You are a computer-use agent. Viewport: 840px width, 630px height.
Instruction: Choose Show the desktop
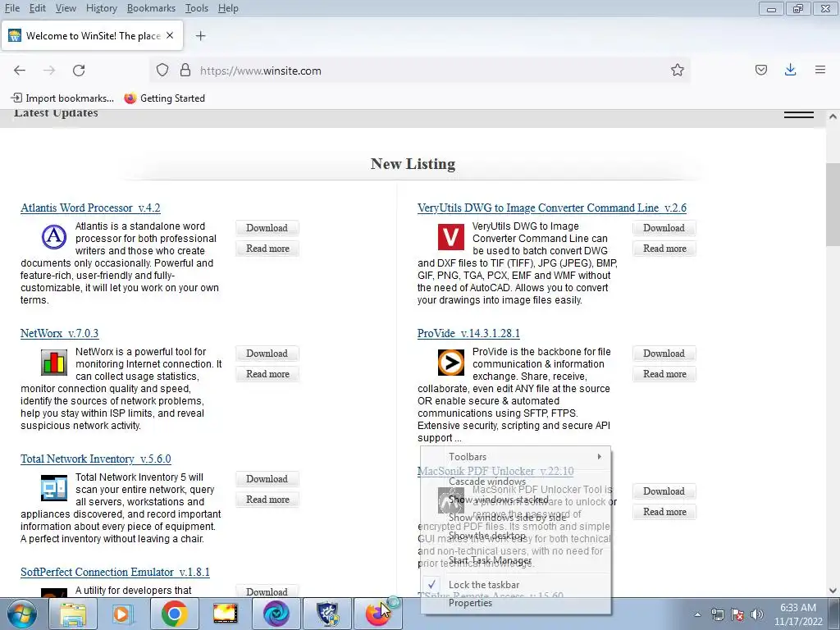pyautogui.click(x=515, y=536)
